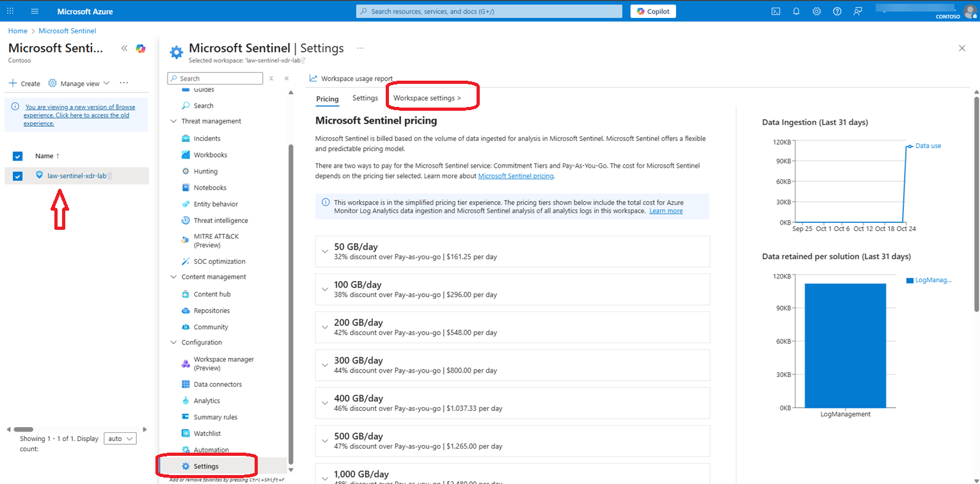
Task: Open the Workbooks icon in sidebar
Action: 186,155
